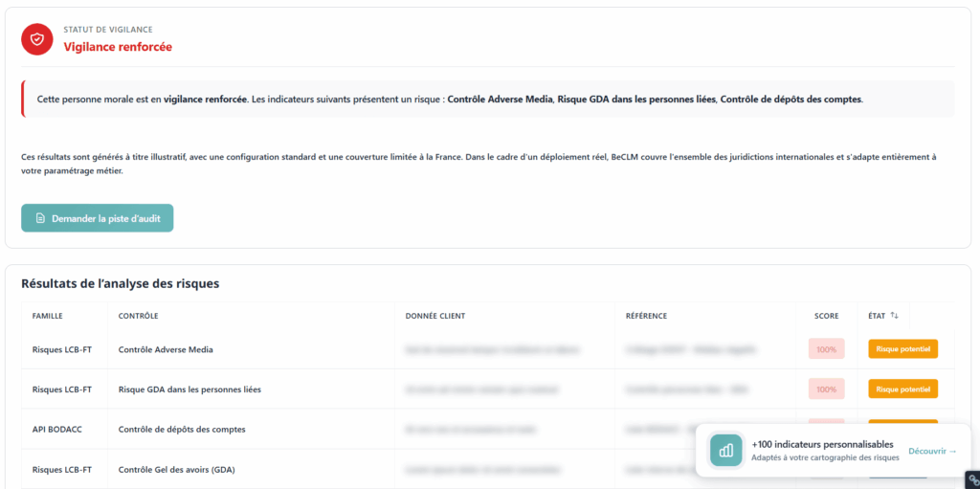
Task: Click Risque potentiel badge for Contrôle Adverse Media
Action: pos(902,349)
